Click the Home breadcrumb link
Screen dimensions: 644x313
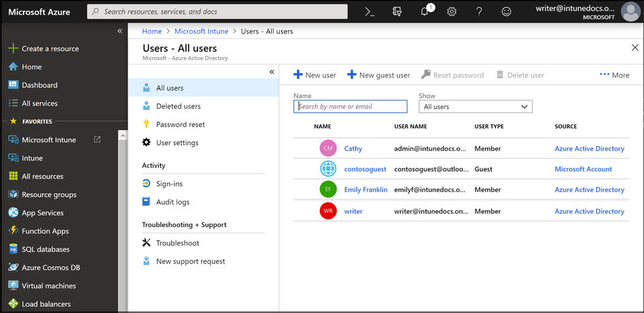pos(152,31)
